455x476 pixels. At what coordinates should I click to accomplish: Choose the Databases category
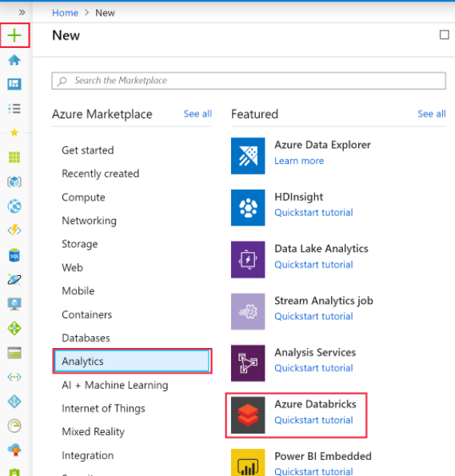(x=86, y=338)
